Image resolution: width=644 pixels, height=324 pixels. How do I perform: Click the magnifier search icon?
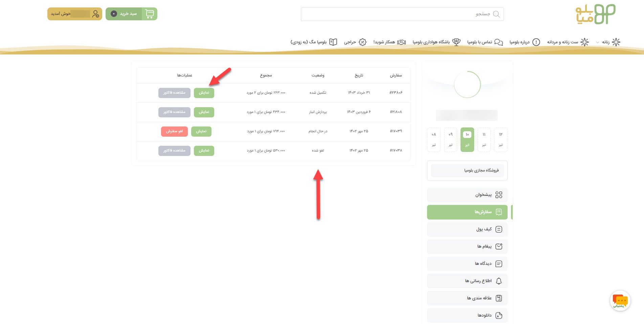pos(496,14)
